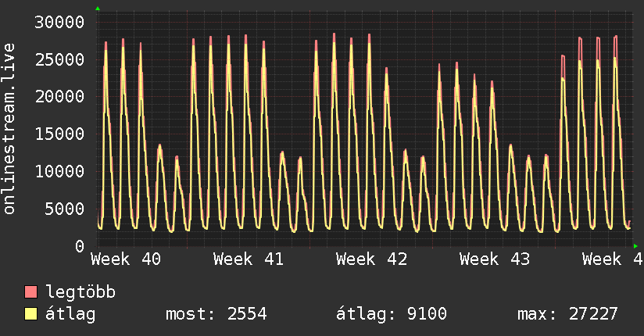Click the 'max: 27227' maximum value
644x336 pixels.
point(567,314)
